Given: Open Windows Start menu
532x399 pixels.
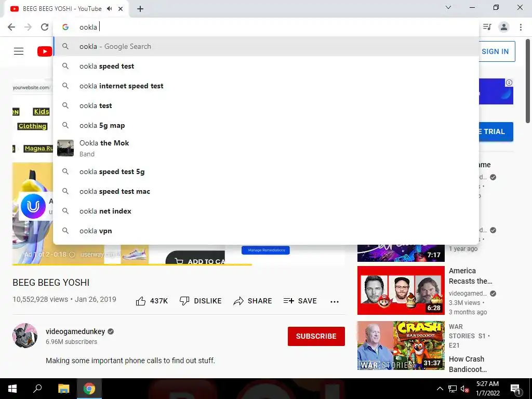Looking at the screenshot, I should [x=12, y=389].
